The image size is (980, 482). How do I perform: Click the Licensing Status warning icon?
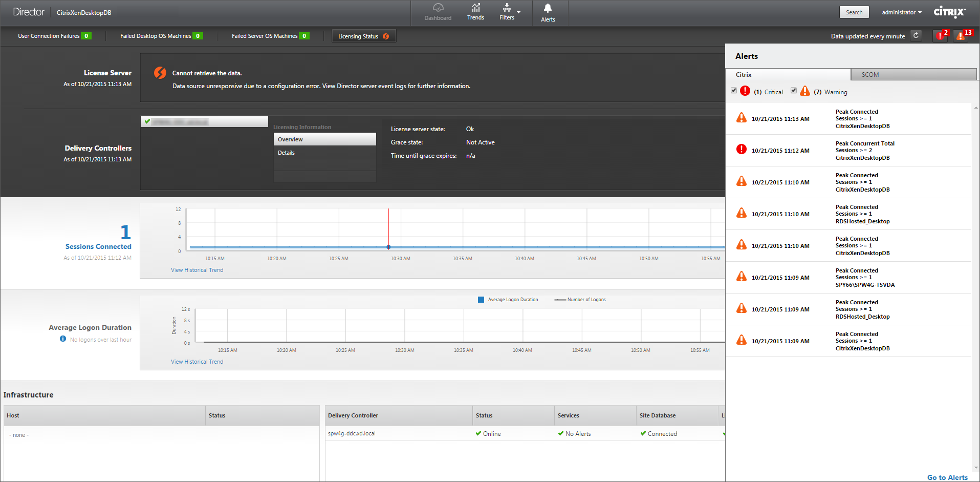(x=386, y=36)
